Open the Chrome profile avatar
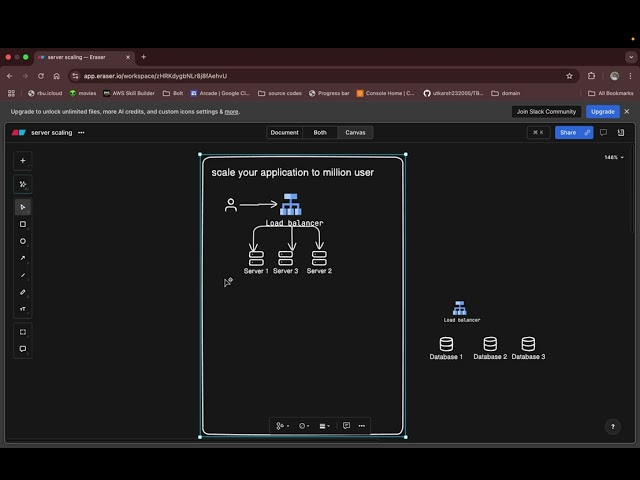 [x=614, y=76]
